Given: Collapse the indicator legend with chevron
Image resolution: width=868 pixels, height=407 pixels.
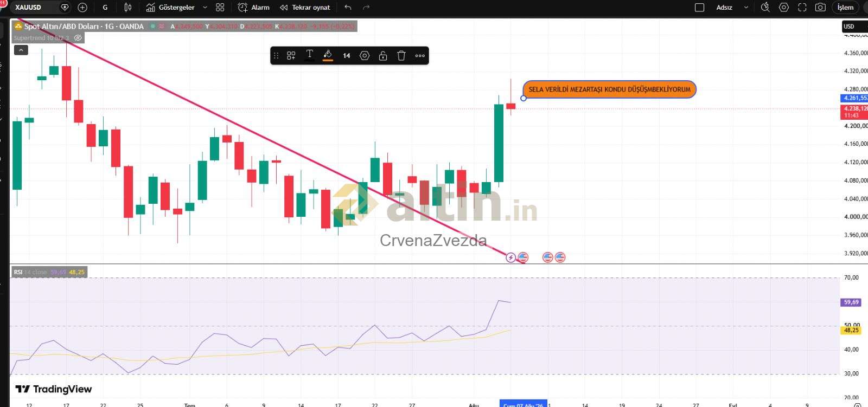Looking at the screenshot, I should point(21,50).
